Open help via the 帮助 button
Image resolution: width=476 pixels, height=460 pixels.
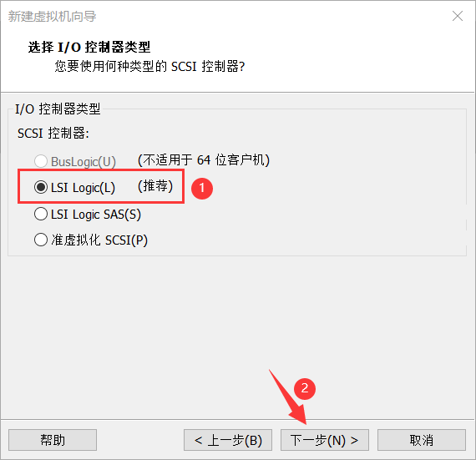click(x=53, y=440)
